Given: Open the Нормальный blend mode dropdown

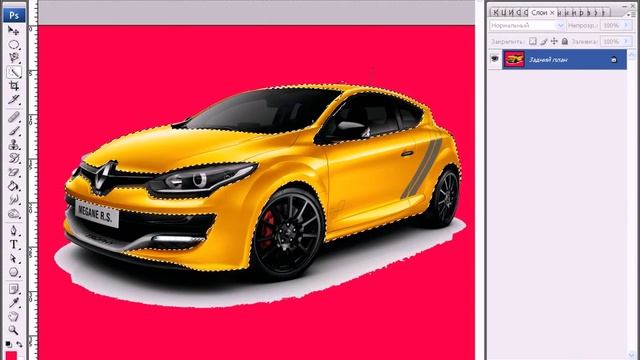Looking at the screenshot, I should (527, 25).
